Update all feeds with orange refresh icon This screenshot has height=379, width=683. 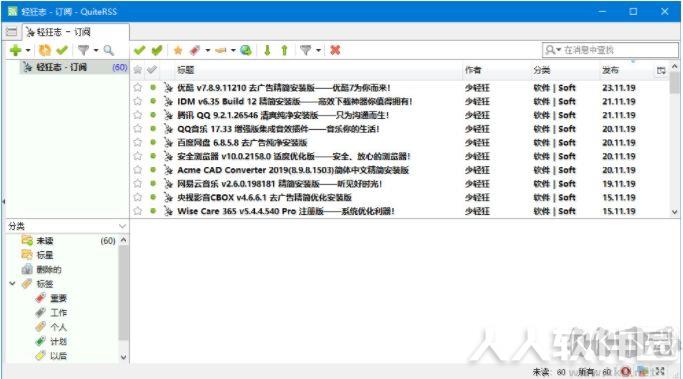point(44,51)
